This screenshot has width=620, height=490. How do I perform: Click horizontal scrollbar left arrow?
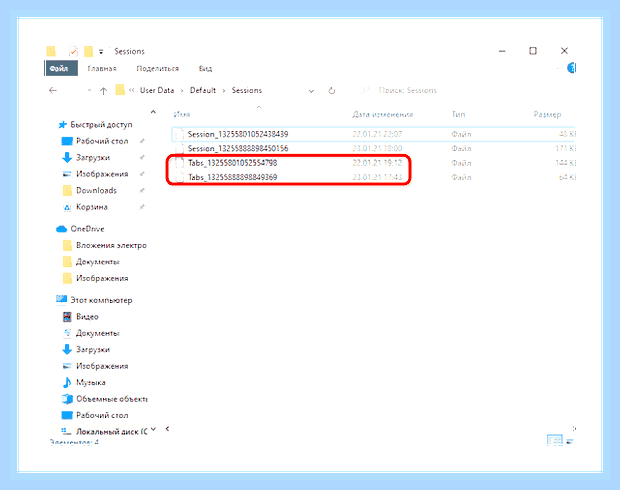[x=168, y=429]
